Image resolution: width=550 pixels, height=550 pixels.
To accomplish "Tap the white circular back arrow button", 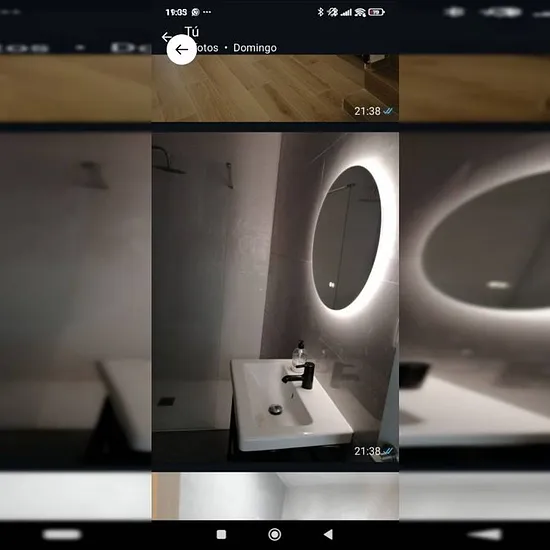I will pos(181,49).
